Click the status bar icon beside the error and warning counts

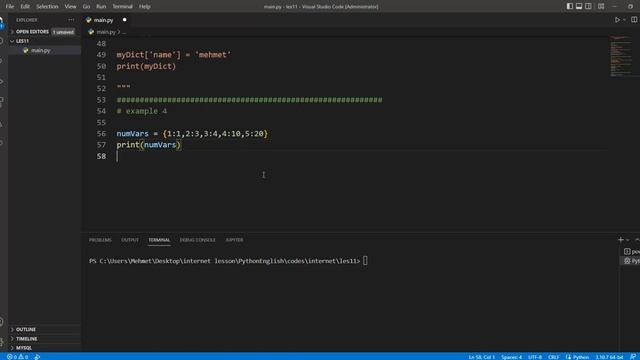(x=37, y=357)
